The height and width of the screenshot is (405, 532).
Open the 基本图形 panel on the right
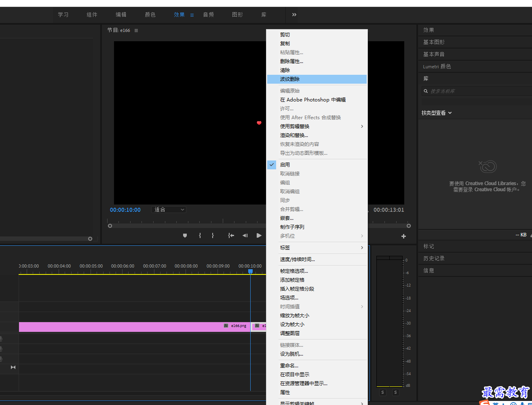pos(434,42)
